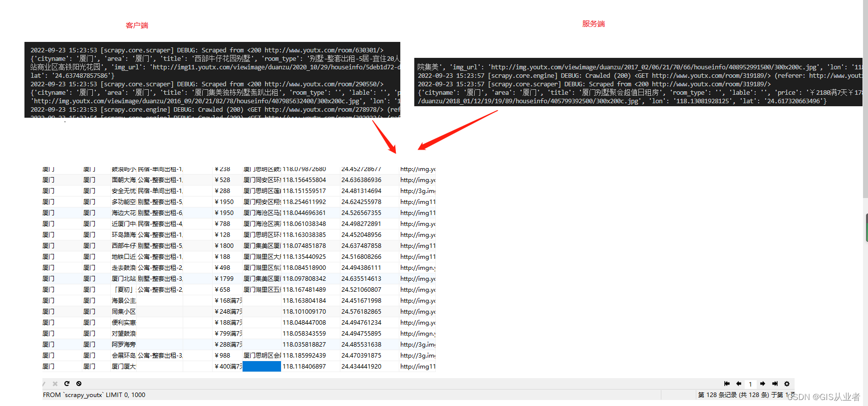The width and height of the screenshot is (868, 406).
Task: Click the 服务端 label above server terminal
Action: (x=593, y=24)
